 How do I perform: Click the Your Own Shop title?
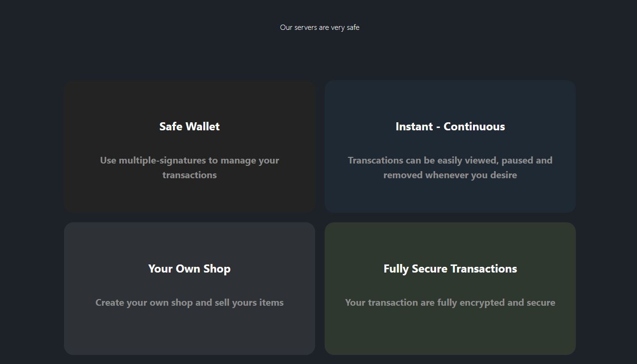190,269
